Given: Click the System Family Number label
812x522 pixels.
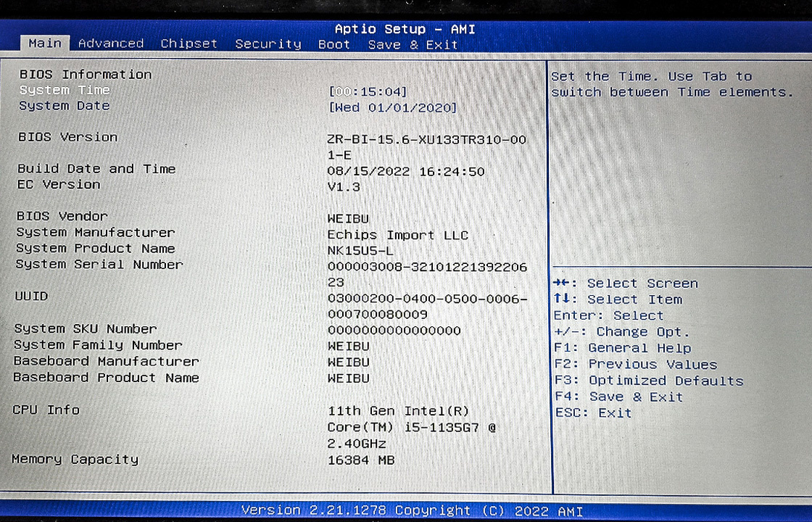Looking at the screenshot, I should pyautogui.click(x=98, y=345).
